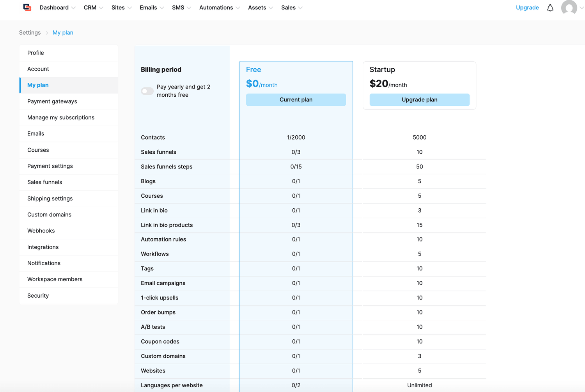Open Payment gateways settings
Viewport: 585px width, 392px height.
tap(69, 101)
